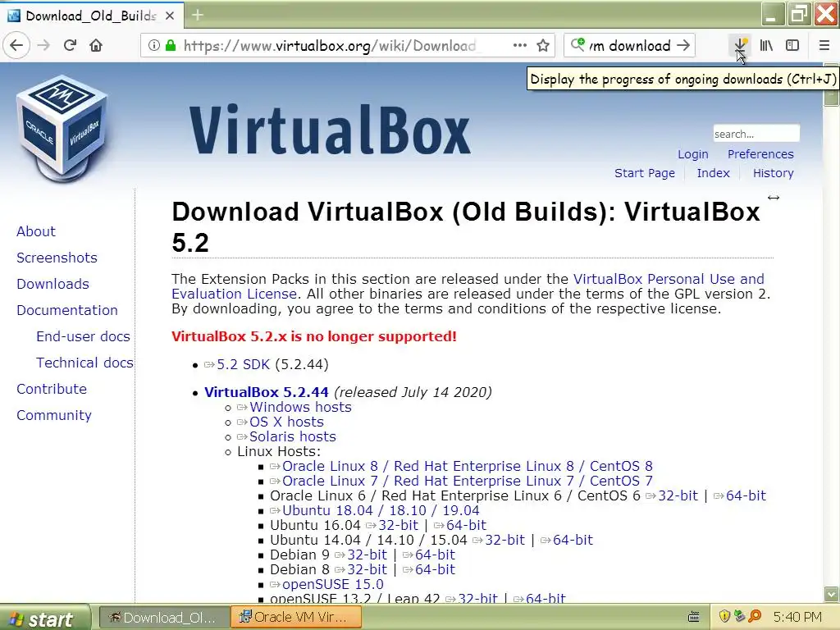Download the 5.2 SDK
The image size is (840, 630).
243,365
